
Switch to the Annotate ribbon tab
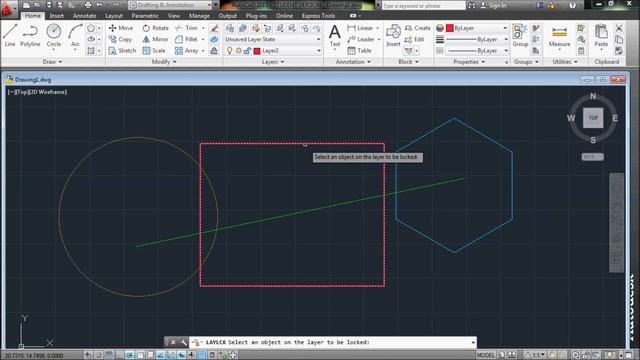click(84, 16)
